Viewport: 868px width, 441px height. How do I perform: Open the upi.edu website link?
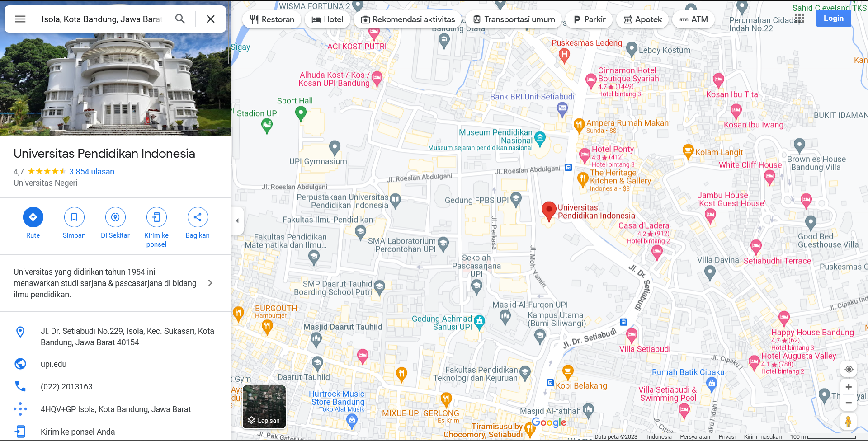pos(53,364)
